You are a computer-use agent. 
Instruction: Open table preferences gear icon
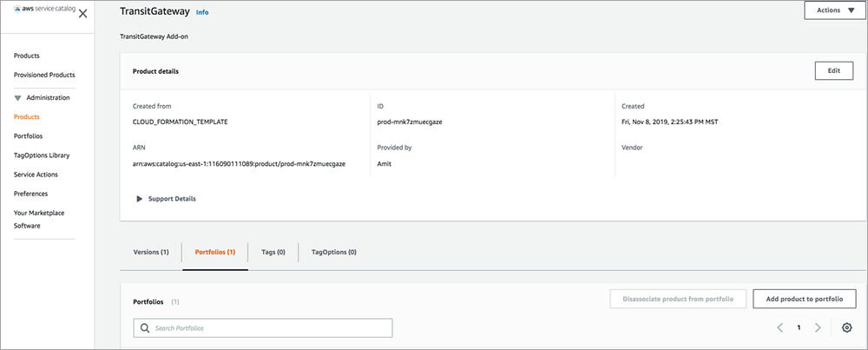click(846, 327)
